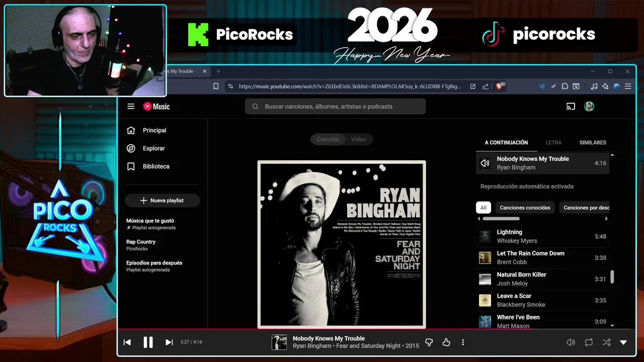Create Nueva playlist
Image resolution: width=644 pixels, height=362 pixels.
pos(162,201)
